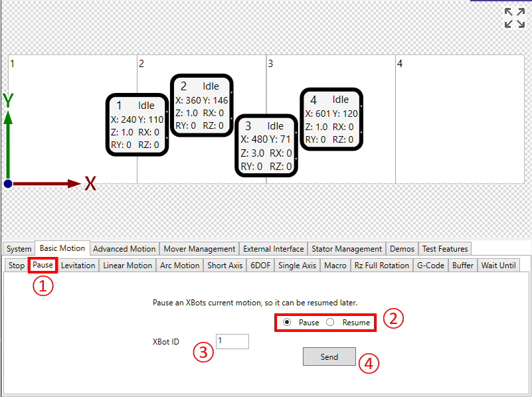Screen dimensions: 532x397
Task: Select the Stop sub-tab
Action: point(17,266)
